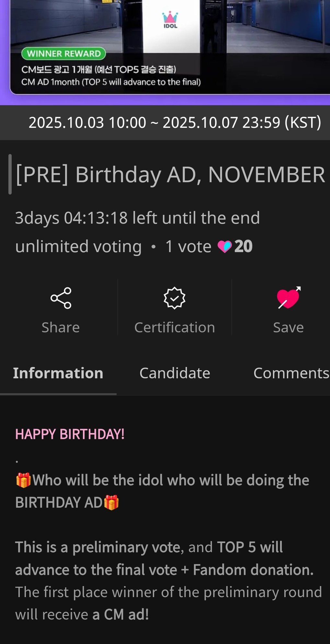Open the Candidate tab
Image resolution: width=330 pixels, height=644 pixels.
click(175, 373)
